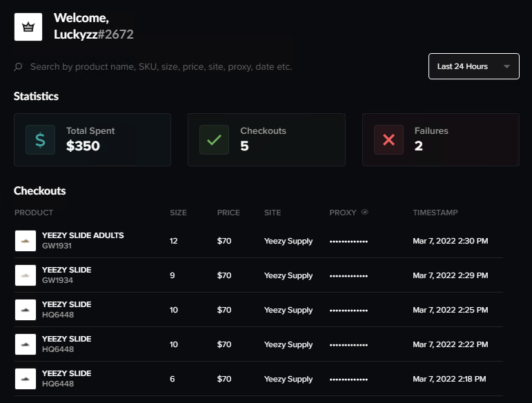Click the Mar 7, 2022 2:22 PM timestamp
The height and width of the screenshot is (403, 532).
[450, 344]
